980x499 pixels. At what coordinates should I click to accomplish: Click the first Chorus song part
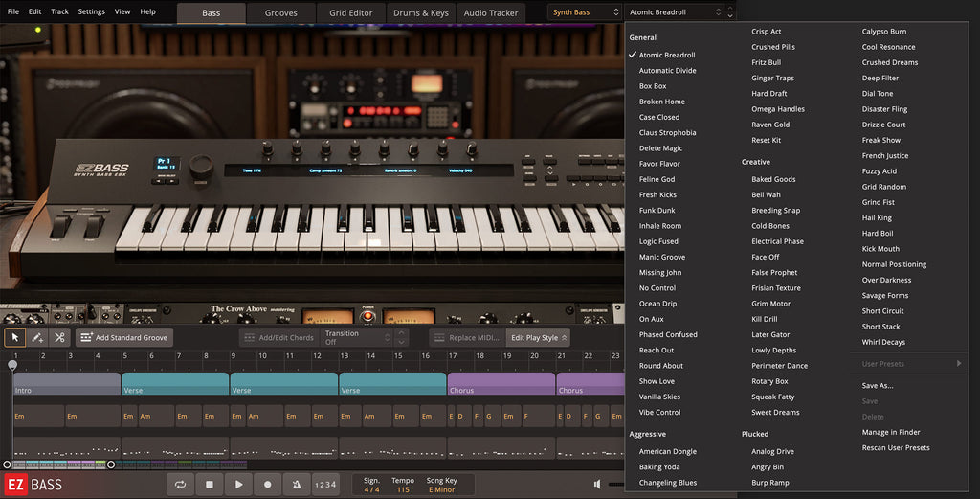tap(501, 384)
